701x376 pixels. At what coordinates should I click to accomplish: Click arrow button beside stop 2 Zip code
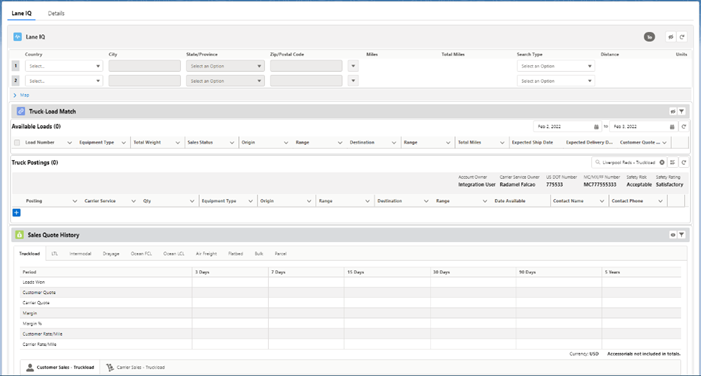(353, 81)
